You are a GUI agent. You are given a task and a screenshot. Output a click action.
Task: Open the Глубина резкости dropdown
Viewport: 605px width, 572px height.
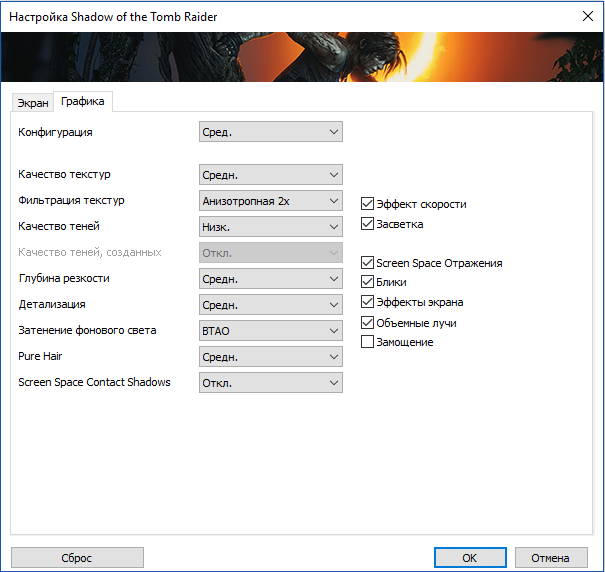[271, 279]
